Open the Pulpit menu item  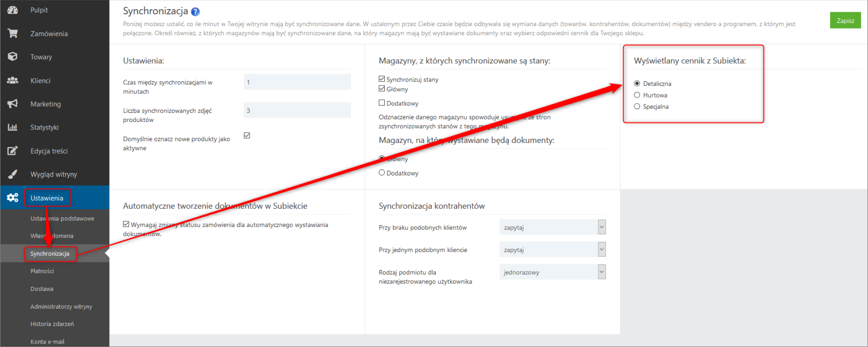[x=55, y=10]
